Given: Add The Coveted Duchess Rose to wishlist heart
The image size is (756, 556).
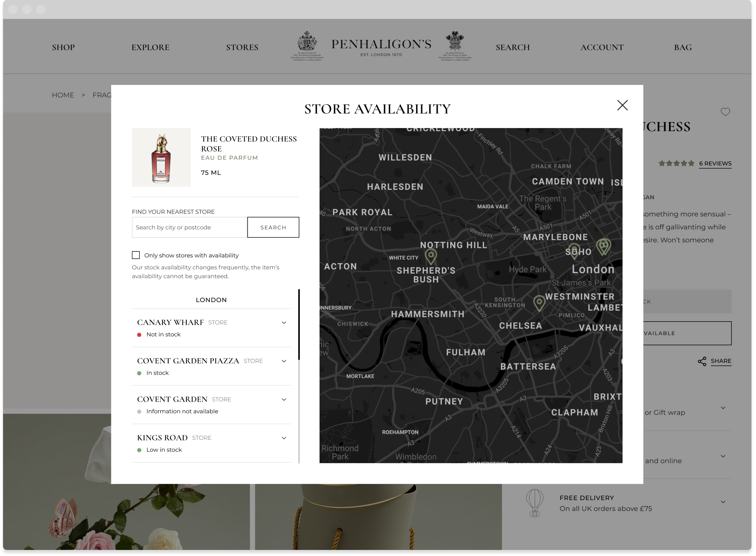Looking at the screenshot, I should (725, 112).
